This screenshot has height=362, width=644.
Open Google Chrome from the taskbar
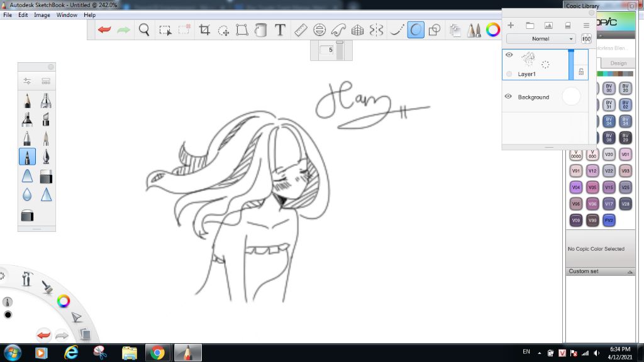[157, 353]
